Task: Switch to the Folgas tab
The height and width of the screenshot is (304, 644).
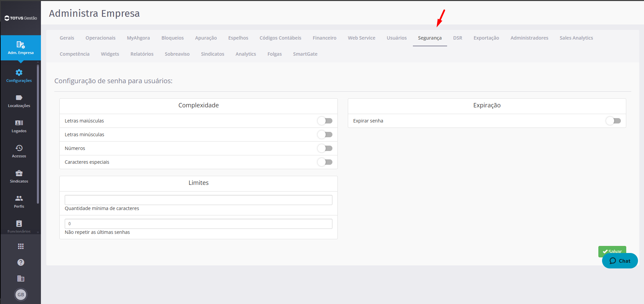Action: click(274, 54)
